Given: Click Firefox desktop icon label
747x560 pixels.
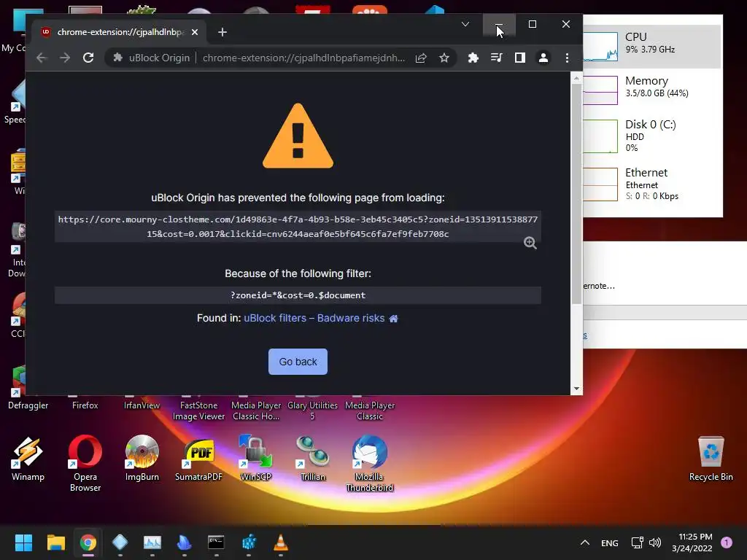Looking at the screenshot, I should tap(85, 405).
